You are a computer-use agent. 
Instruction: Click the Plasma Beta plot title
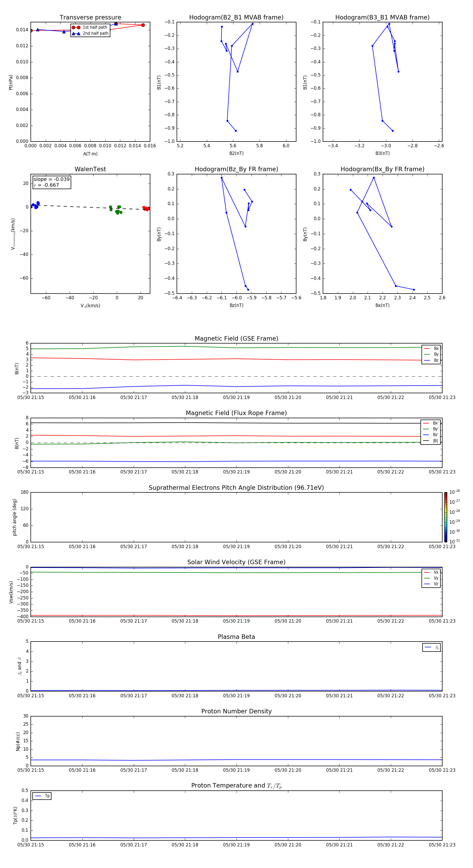click(x=236, y=637)
